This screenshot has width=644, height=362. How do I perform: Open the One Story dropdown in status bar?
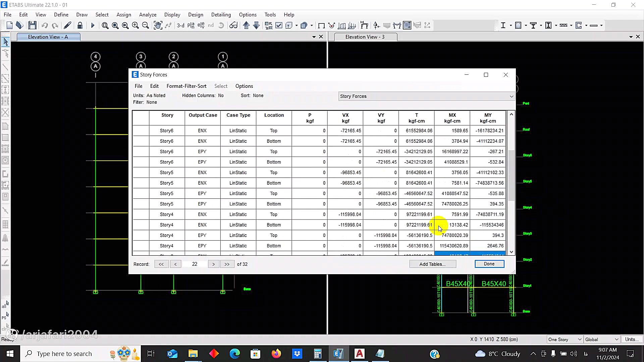[565, 340]
